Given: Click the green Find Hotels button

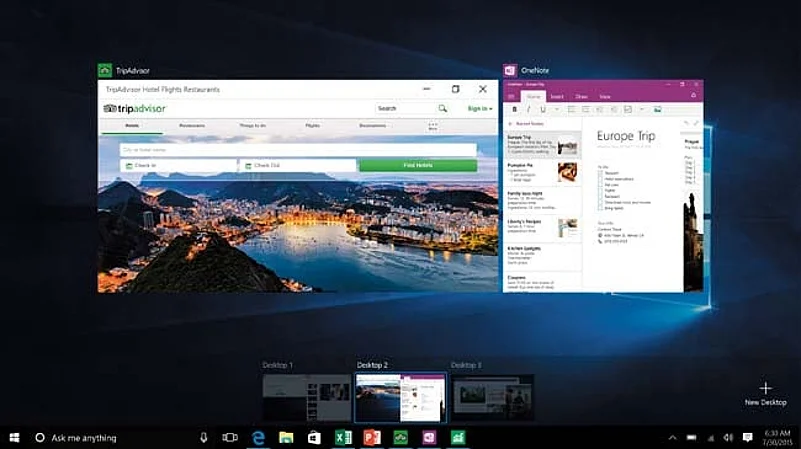Looking at the screenshot, I should (417, 165).
